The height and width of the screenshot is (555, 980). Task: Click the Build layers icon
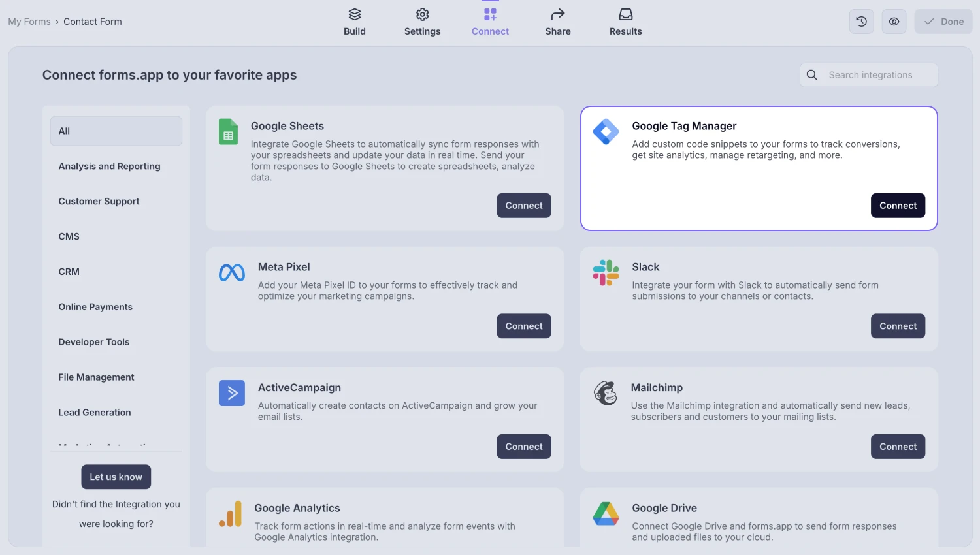354,14
